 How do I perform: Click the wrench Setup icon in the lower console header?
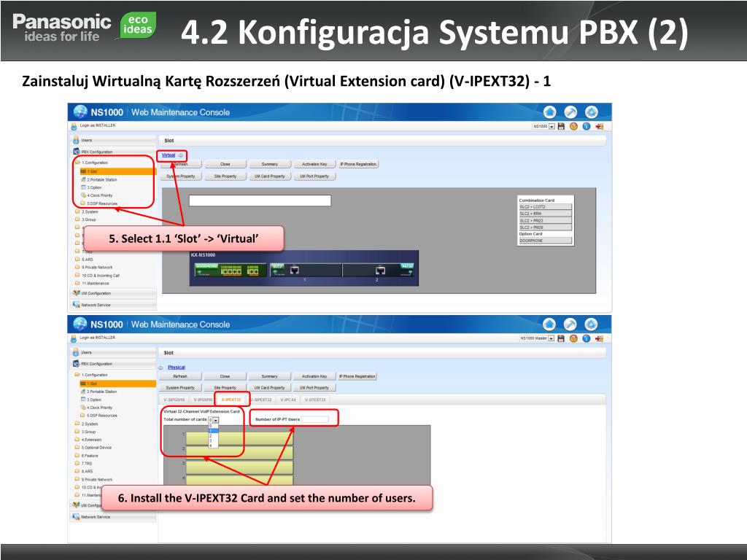(570, 324)
